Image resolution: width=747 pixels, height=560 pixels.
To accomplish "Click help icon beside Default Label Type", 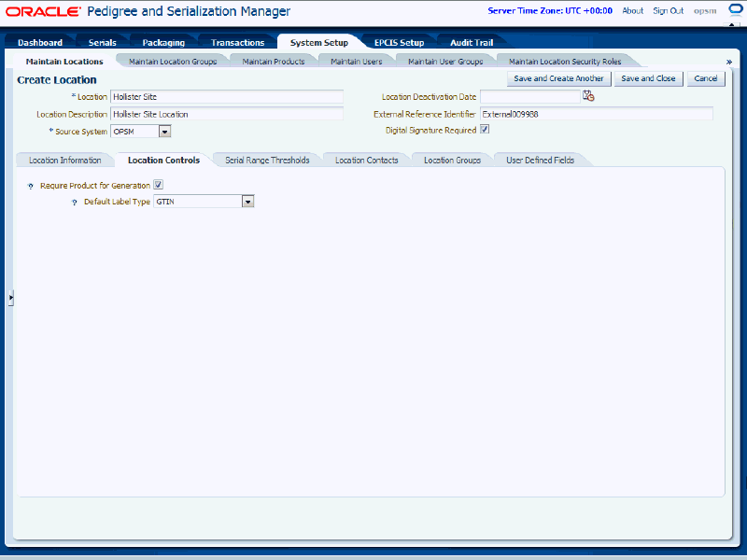I will (75, 203).
